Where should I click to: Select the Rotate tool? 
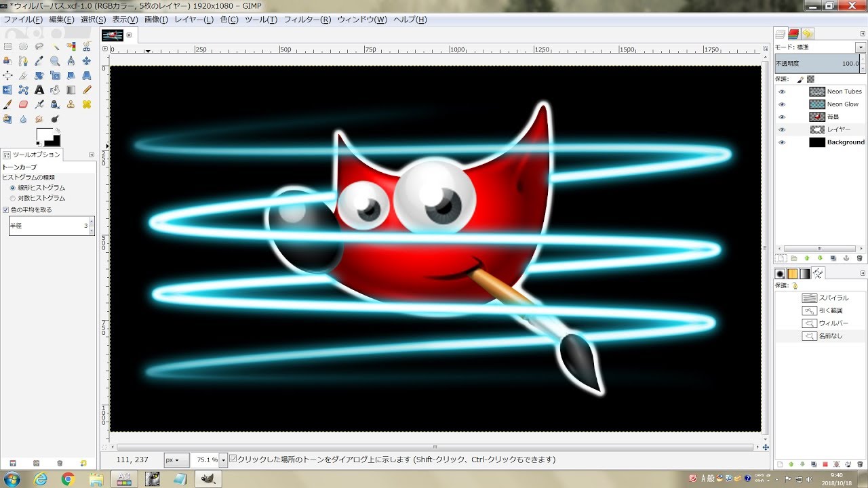point(39,75)
